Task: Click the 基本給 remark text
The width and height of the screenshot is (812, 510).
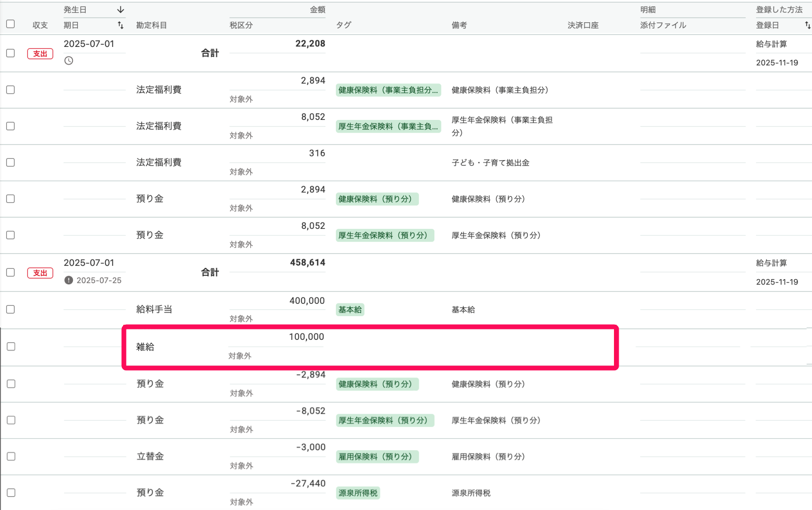Action: 463,310
